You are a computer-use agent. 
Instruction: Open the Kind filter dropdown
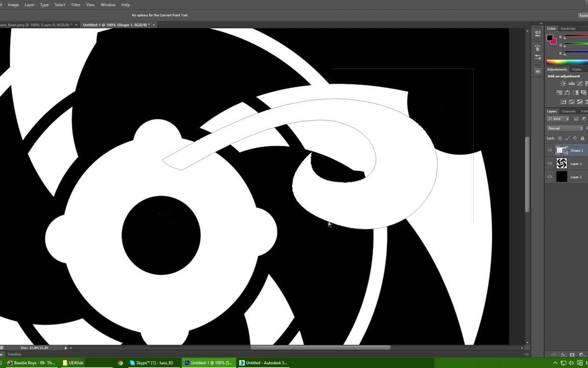[559, 119]
